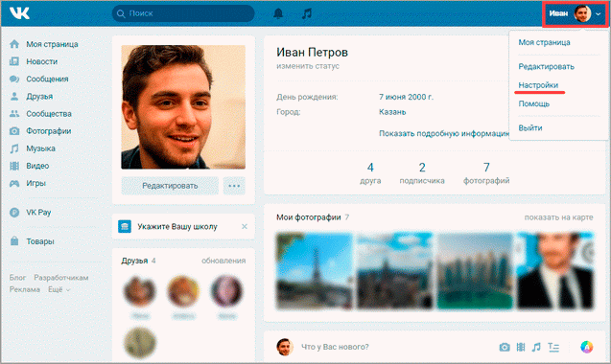Viewport: 611px width, 364px height.
Task: Click the camera icon beside Фотографии
Action: pos(14,131)
